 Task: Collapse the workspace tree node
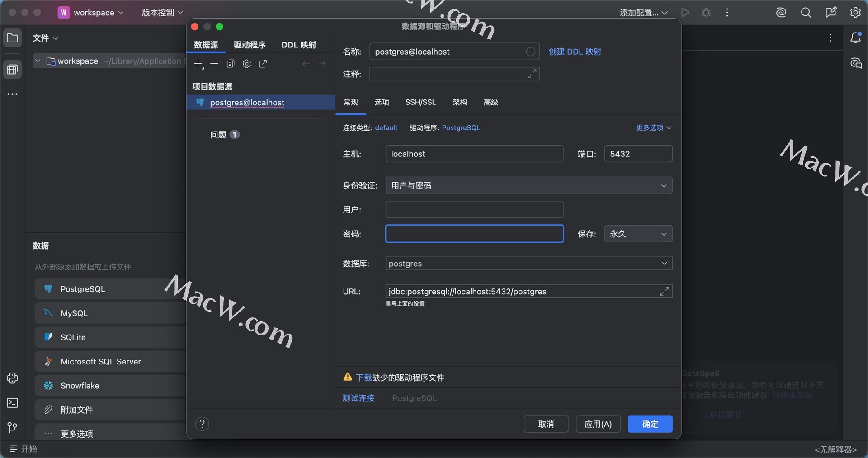38,61
